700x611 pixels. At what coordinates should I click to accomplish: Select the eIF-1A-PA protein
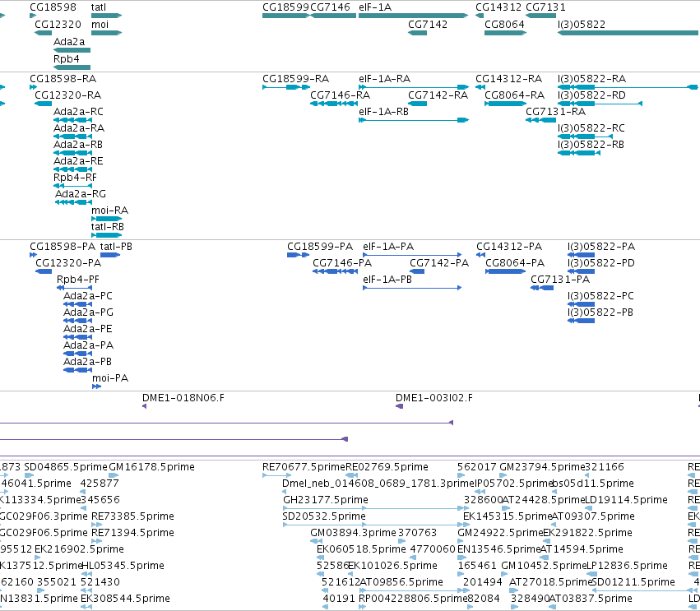[x=412, y=255]
